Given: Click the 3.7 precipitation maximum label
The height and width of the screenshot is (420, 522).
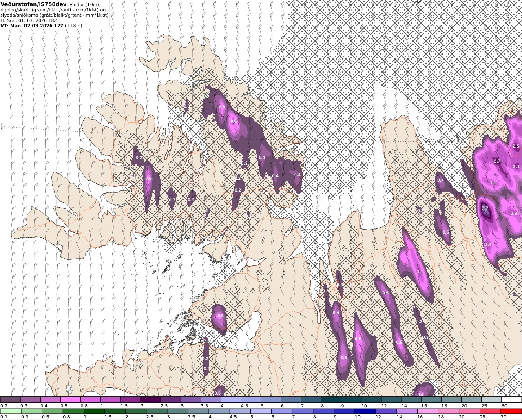Looking at the screenshot, I should [x=485, y=208].
